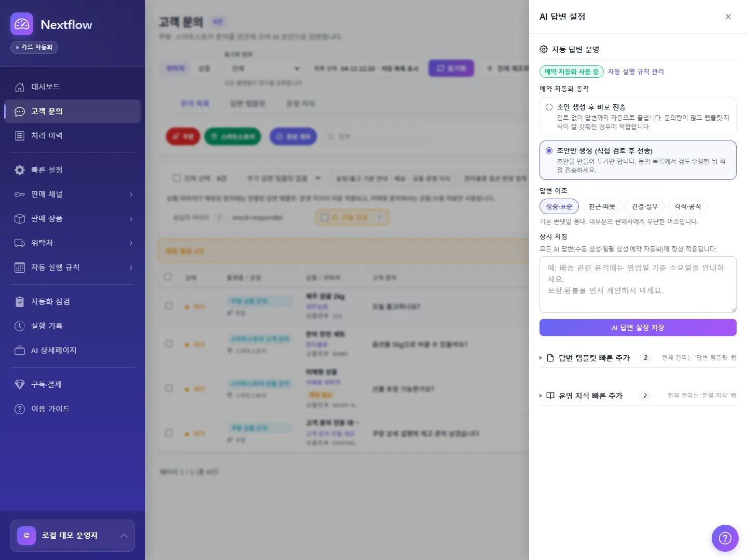Save with AI 답변 설정 저장 button
Viewport: 747px width, 560px height.
[638, 328]
